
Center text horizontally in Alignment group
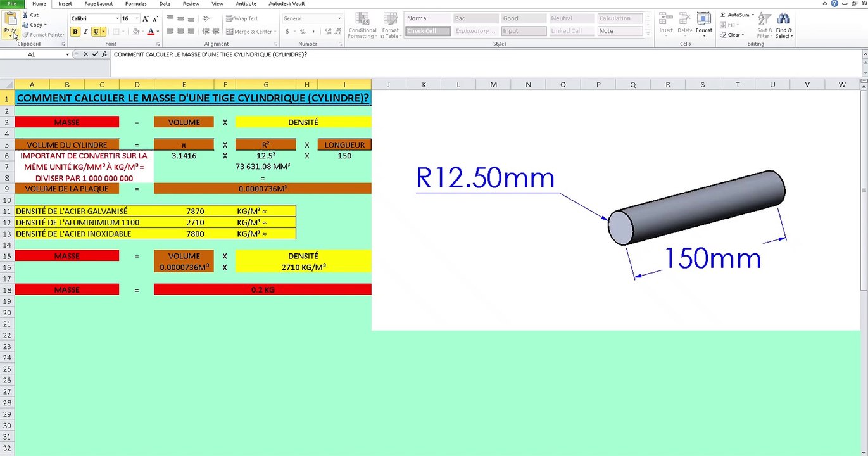(180, 32)
